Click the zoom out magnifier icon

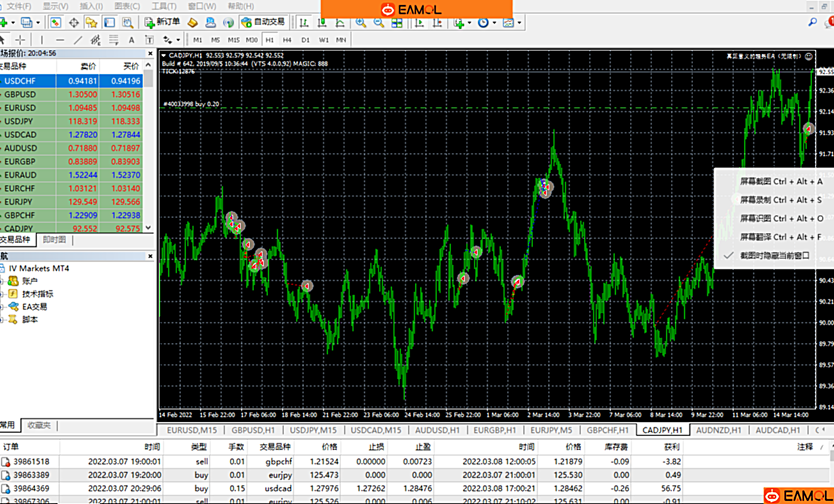(x=379, y=22)
